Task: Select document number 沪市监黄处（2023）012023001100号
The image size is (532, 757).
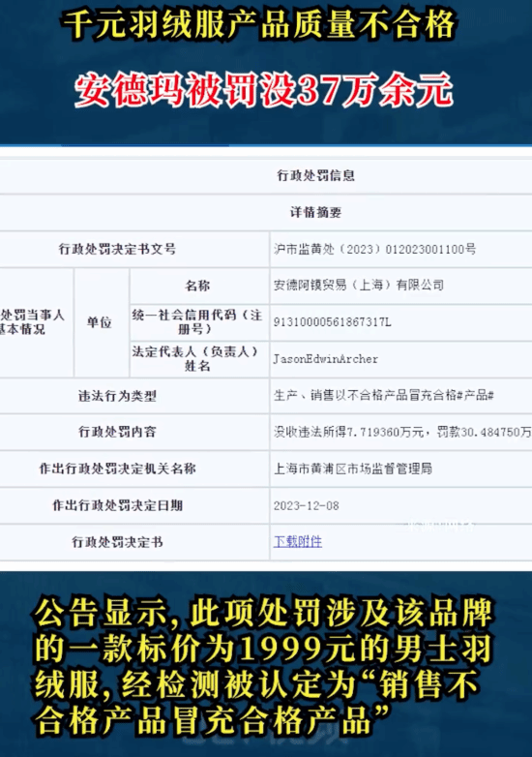Action: [374, 249]
